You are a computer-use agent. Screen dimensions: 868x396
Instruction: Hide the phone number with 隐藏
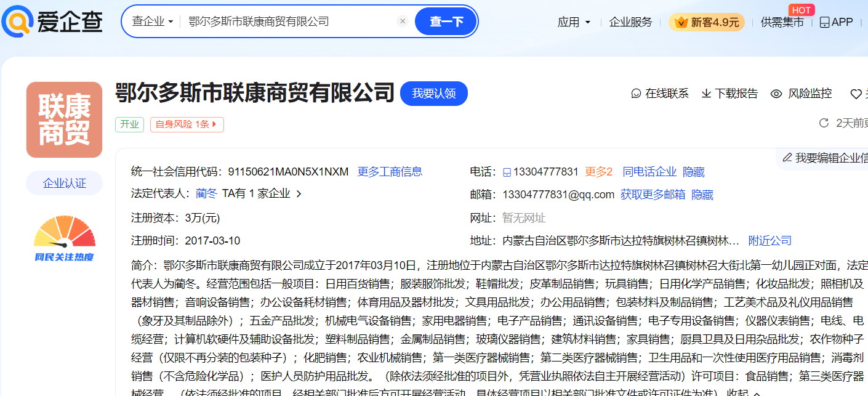(x=694, y=172)
